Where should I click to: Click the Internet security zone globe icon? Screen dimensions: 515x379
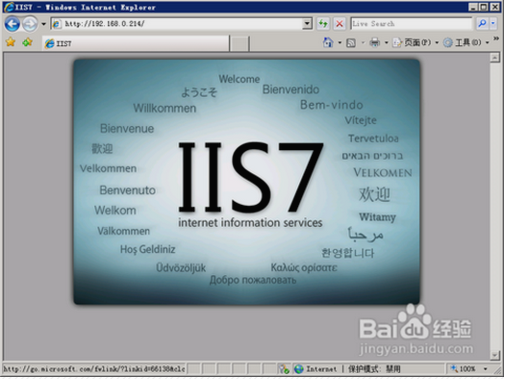[299, 369]
